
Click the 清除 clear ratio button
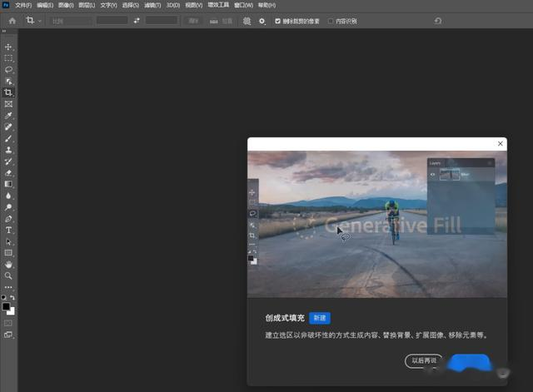tap(193, 21)
